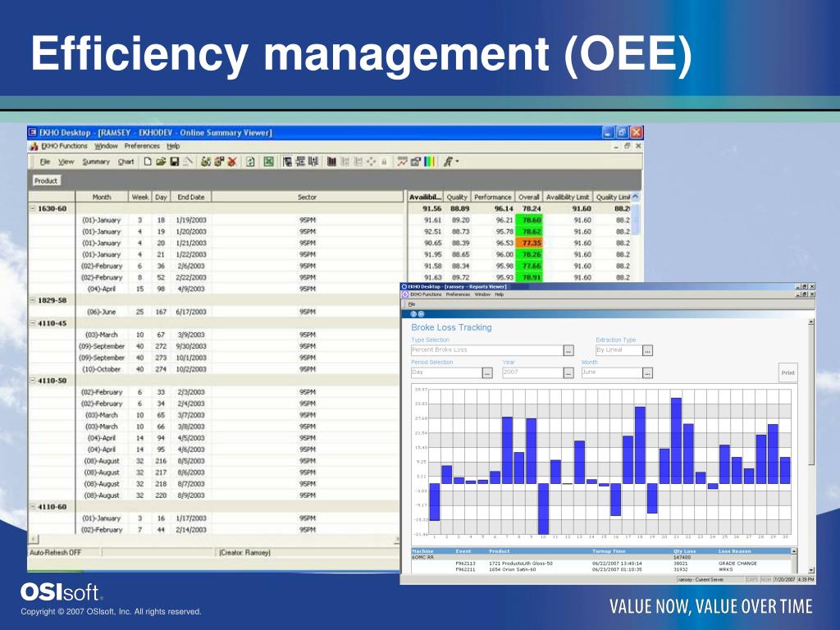Click the running figure icon in toolbar
Screen dimensions: 840x630
[x=448, y=162]
